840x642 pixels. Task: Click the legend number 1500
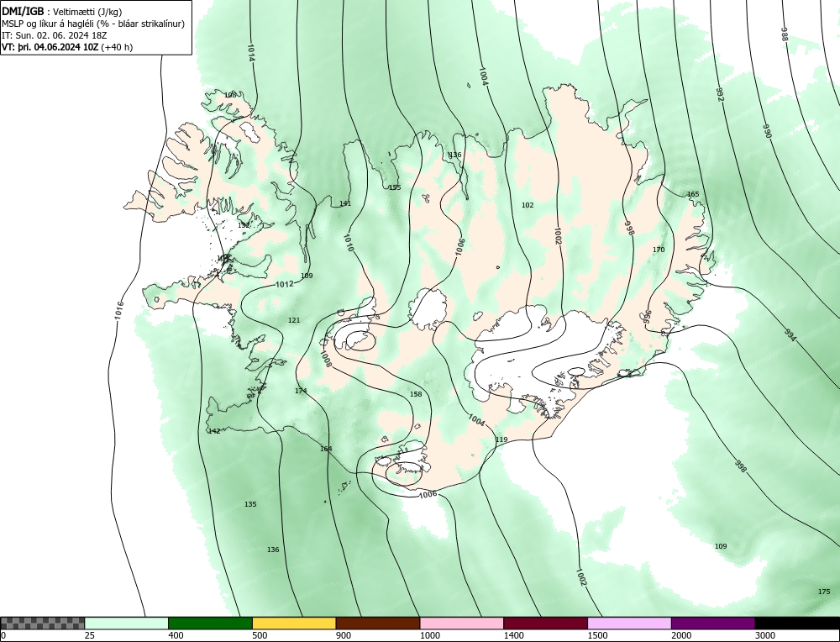coord(598,635)
